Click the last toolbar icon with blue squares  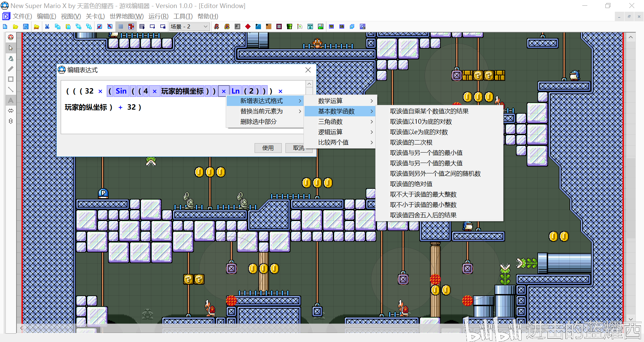click(x=363, y=26)
